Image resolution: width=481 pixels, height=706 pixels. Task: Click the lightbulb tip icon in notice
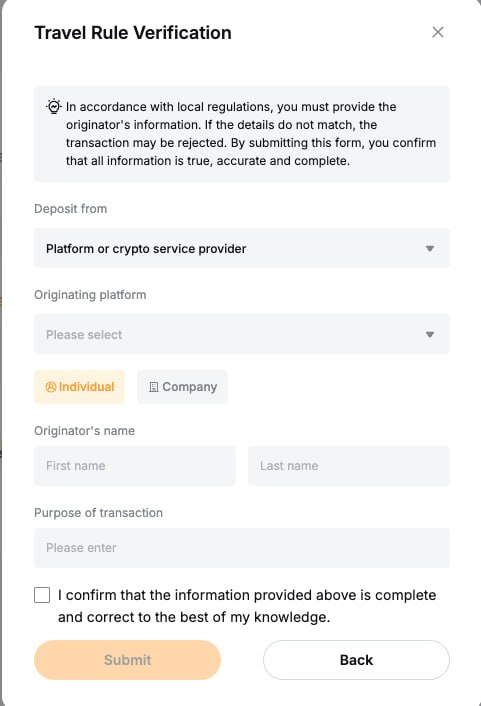pos(54,107)
